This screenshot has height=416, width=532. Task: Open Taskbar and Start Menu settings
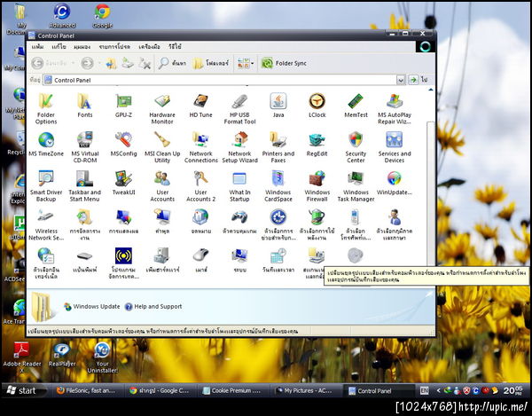click(84, 186)
